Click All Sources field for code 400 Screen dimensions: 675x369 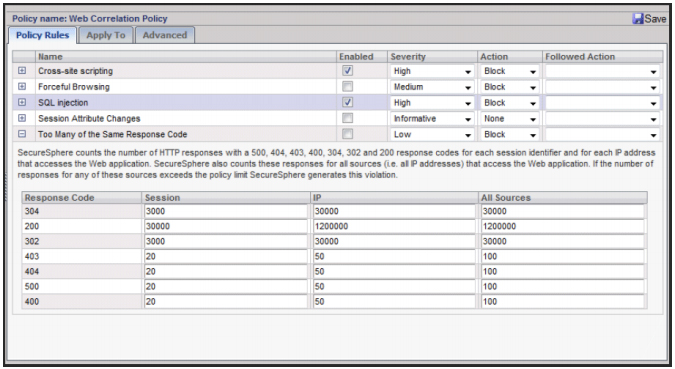click(562, 302)
